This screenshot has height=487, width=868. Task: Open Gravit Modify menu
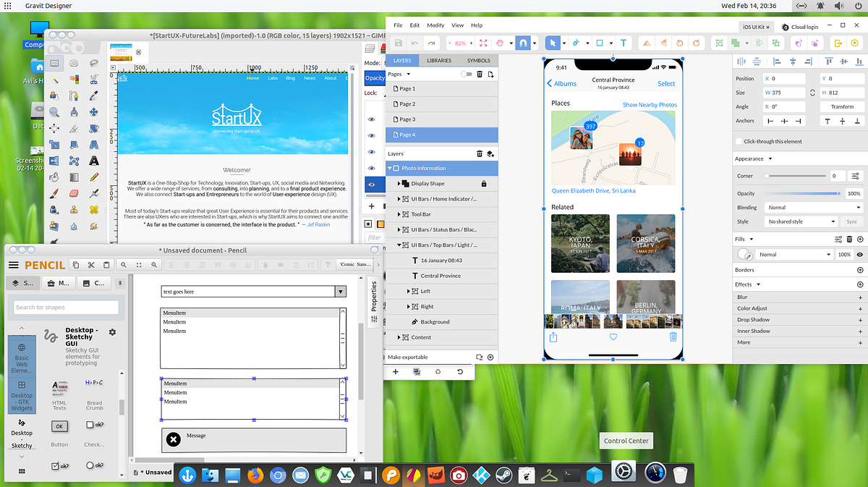click(x=435, y=25)
